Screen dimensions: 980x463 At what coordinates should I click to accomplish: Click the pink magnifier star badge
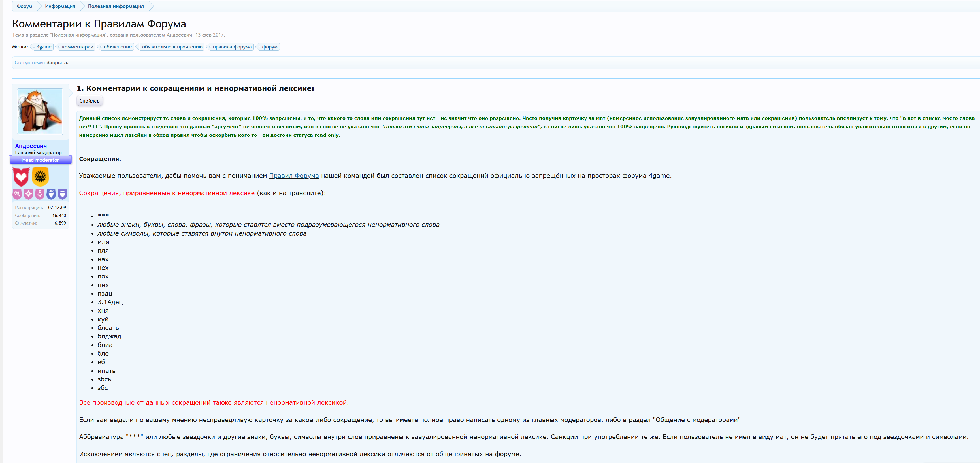click(17, 194)
